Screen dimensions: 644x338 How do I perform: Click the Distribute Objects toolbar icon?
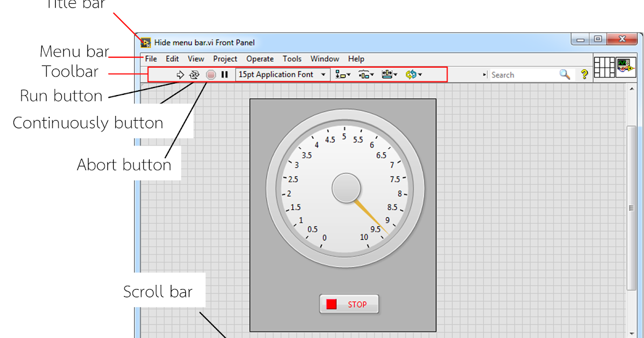coord(363,74)
